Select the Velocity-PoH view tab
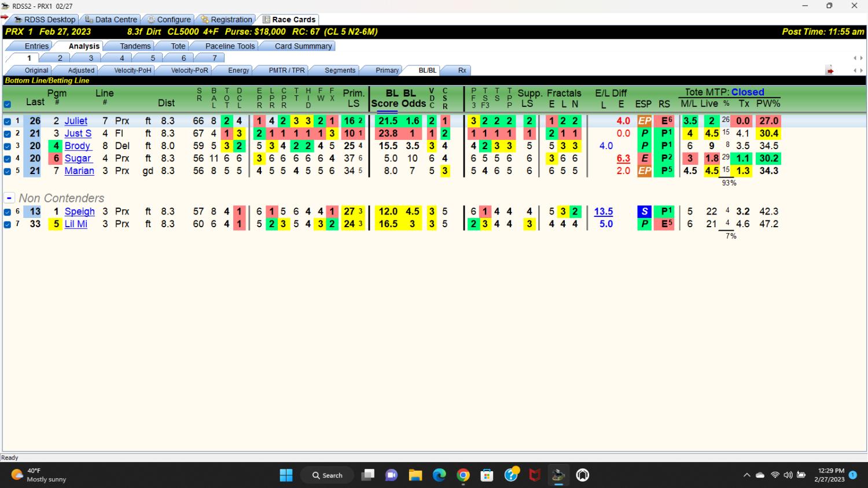The width and height of the screenshot is (868, 488). (x=133, y=71)
